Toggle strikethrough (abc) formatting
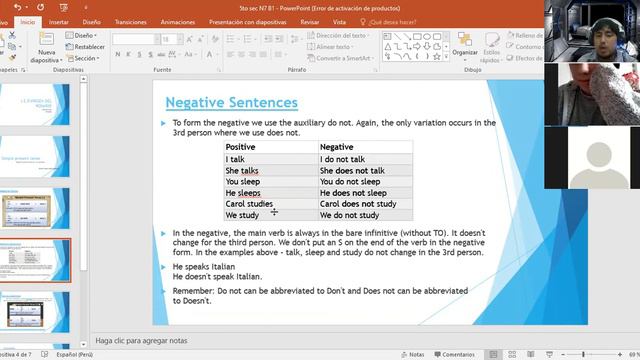 [161, 54]
